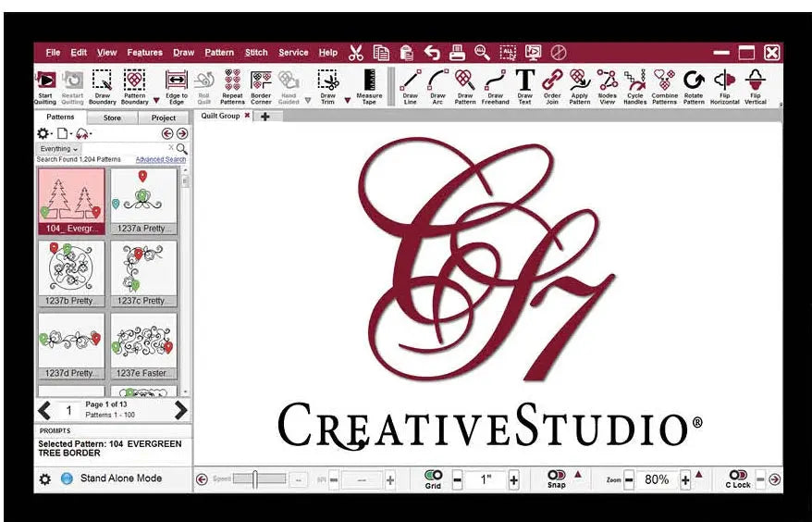Click the Order Join icon

coord(552,87)
